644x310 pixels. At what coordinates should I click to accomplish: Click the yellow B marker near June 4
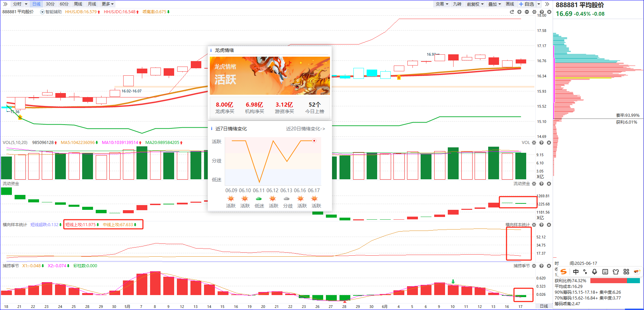pyautogui.click(x=399, y=78)
